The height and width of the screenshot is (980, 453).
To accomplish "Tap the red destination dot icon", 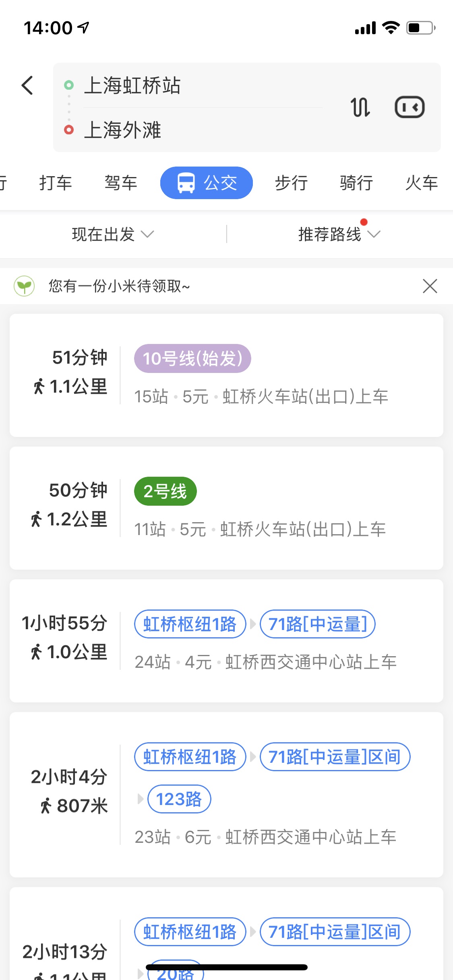I will click(x=69, y=130).
